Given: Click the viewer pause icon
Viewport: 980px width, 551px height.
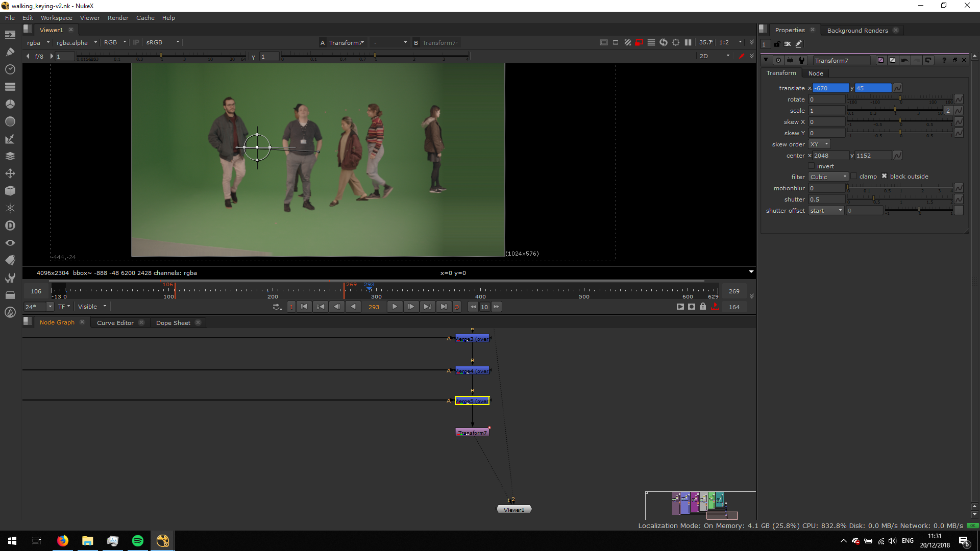Looking at the screenshot, I should [688, 42].
